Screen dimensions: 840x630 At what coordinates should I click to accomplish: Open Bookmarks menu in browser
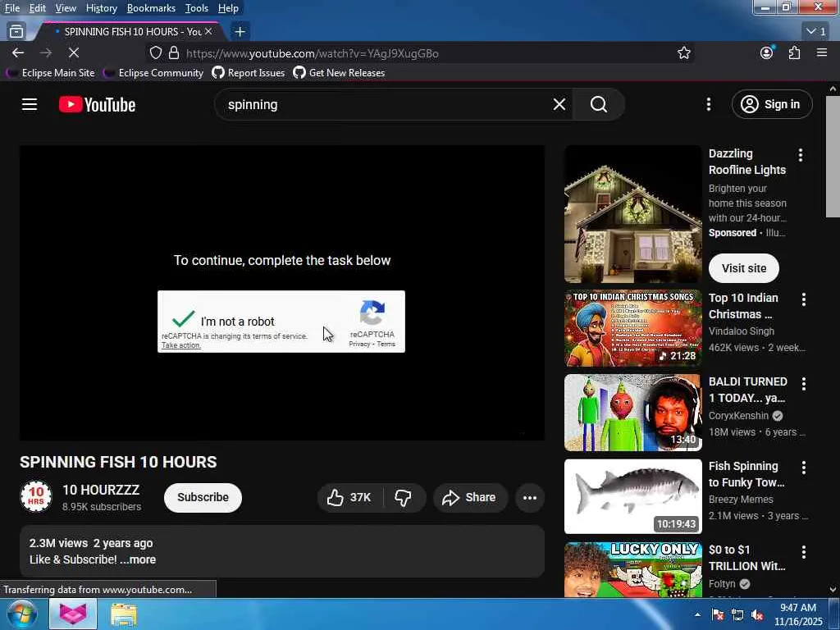point(151,8)
